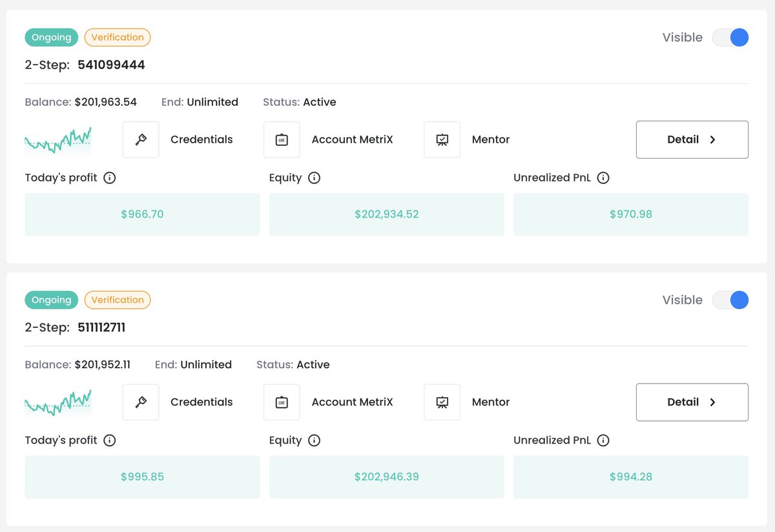Click unrealized PnL value $970.98

(x=631, y=214)
